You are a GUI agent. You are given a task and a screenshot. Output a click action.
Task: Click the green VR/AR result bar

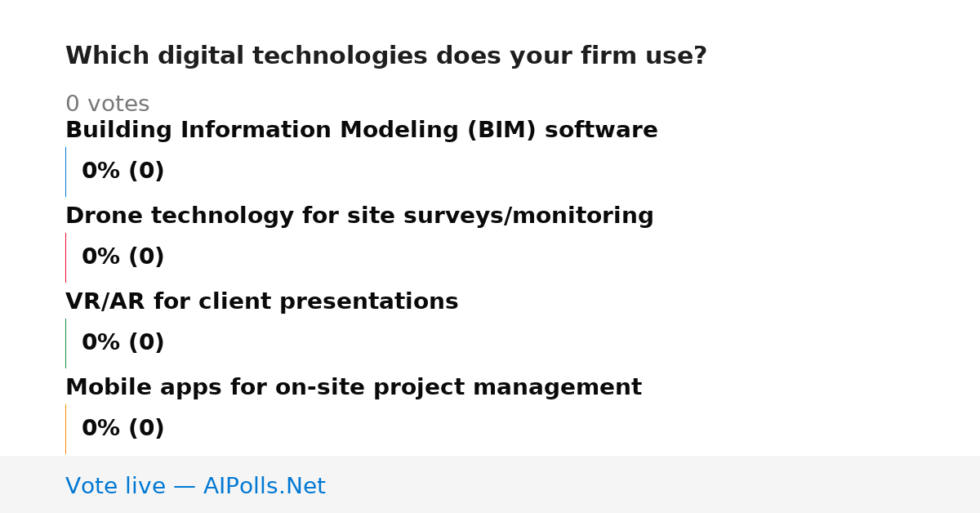tap(65, 343)
